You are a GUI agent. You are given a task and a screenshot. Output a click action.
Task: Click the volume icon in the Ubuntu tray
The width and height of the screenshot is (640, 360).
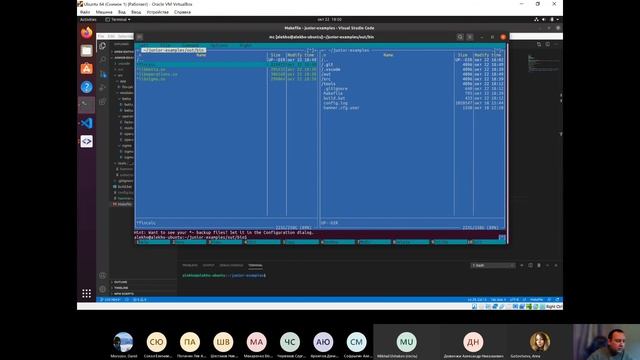pos(544,19)
